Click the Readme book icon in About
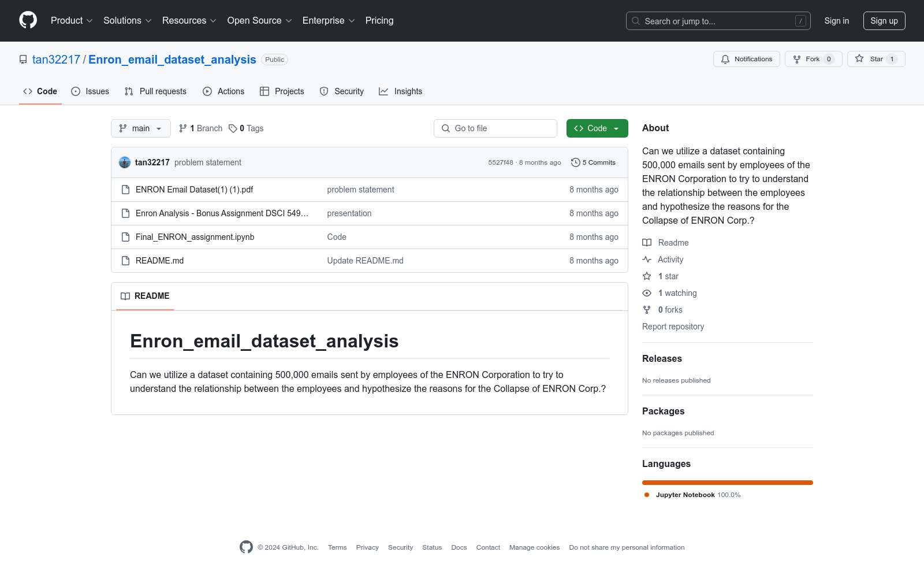 (647, 243)
